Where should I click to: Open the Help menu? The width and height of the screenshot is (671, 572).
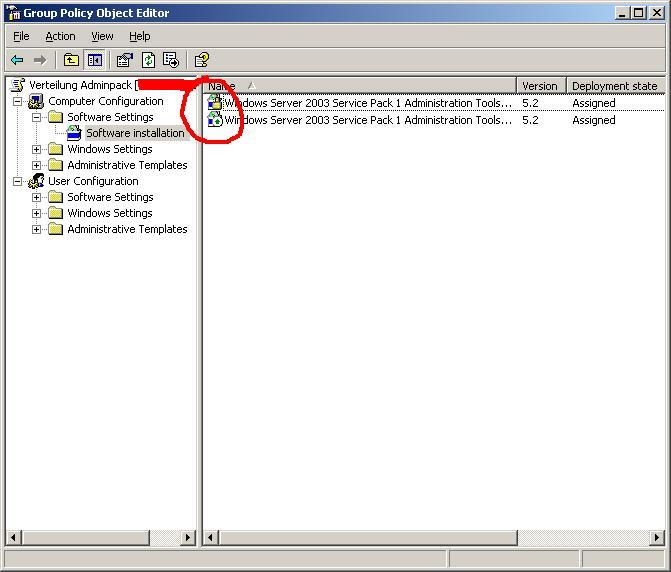(140, 36)
